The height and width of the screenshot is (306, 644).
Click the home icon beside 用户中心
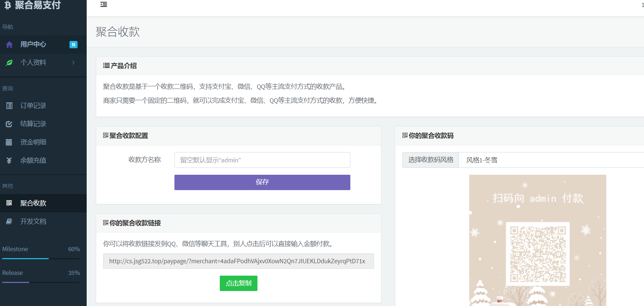10,45
